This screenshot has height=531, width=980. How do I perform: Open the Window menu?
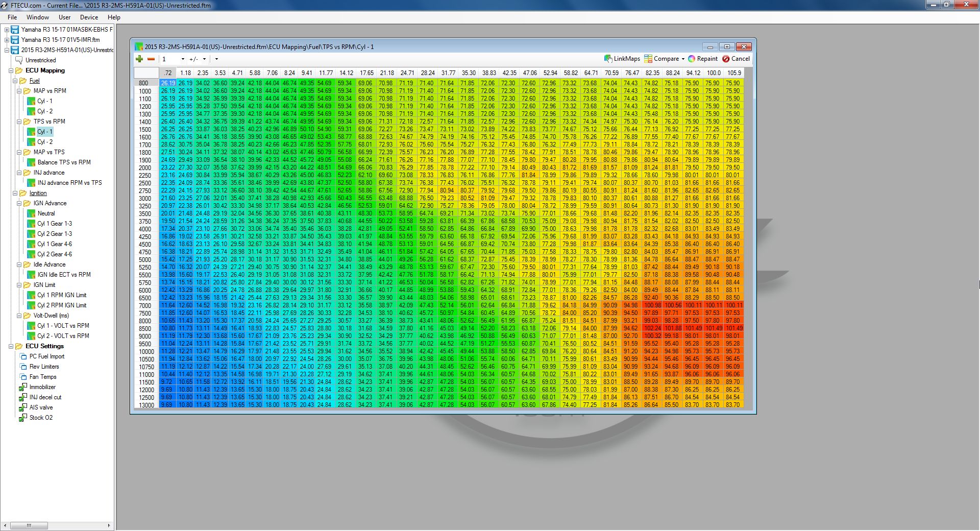point(38,17)
